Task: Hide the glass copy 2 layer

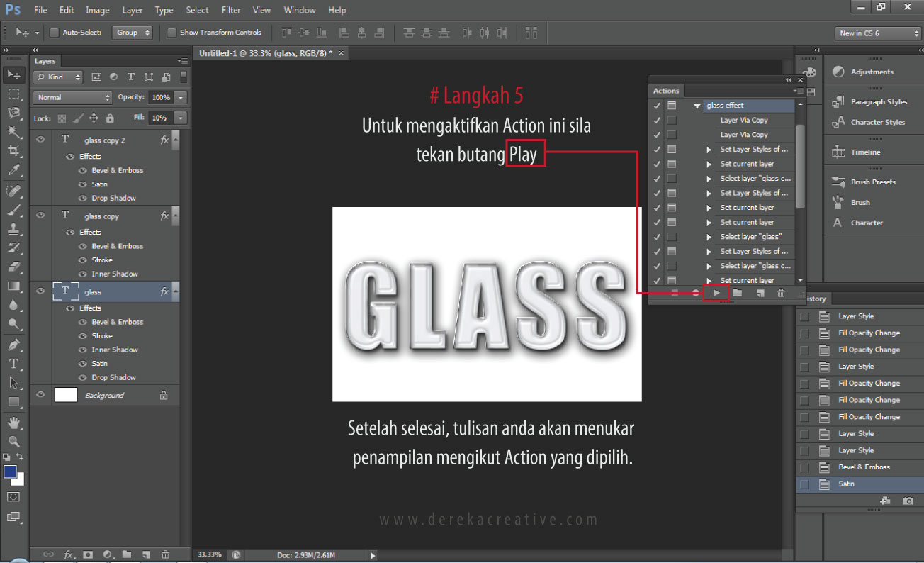Action: [x=40, y=140]
